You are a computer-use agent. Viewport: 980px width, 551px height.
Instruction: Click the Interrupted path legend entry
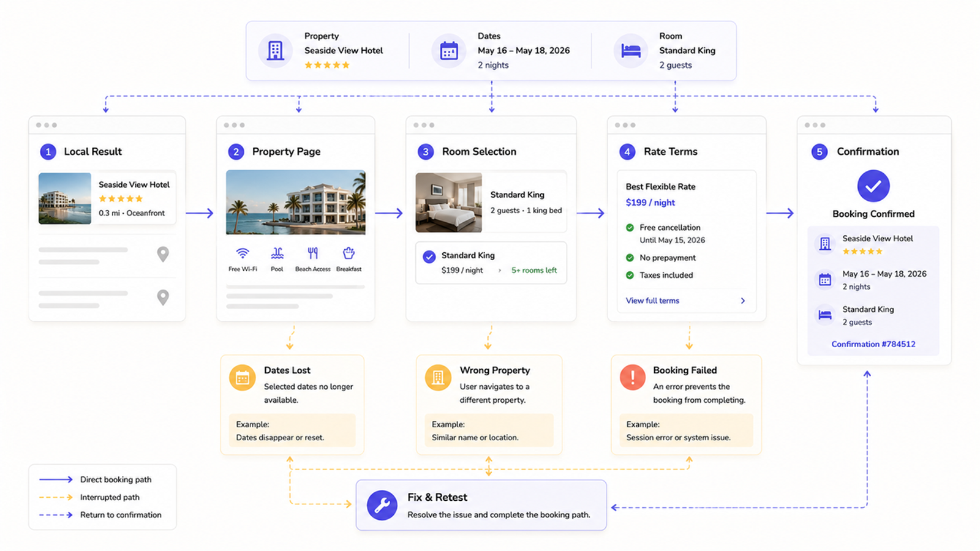(x=89, y=497)
